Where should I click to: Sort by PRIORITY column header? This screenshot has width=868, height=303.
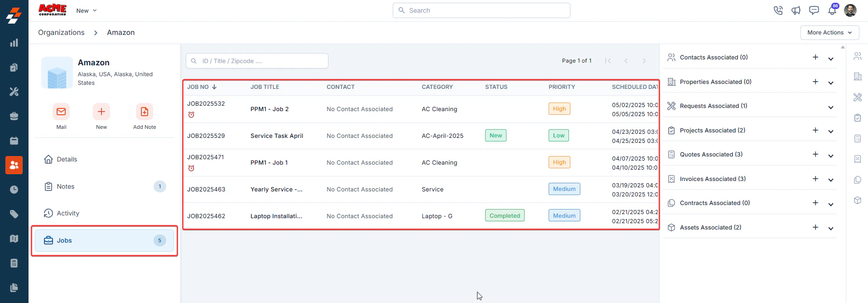[x=562, y=87]
